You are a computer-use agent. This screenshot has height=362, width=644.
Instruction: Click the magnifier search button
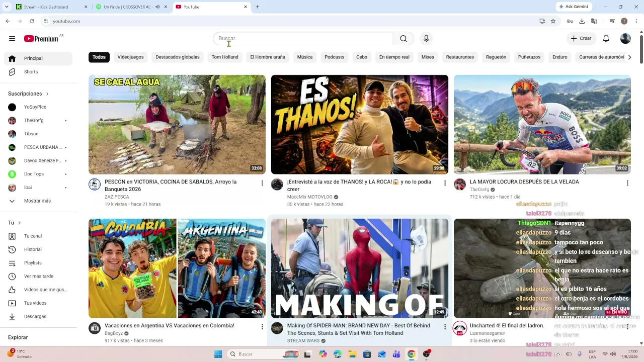pos(404,39)
